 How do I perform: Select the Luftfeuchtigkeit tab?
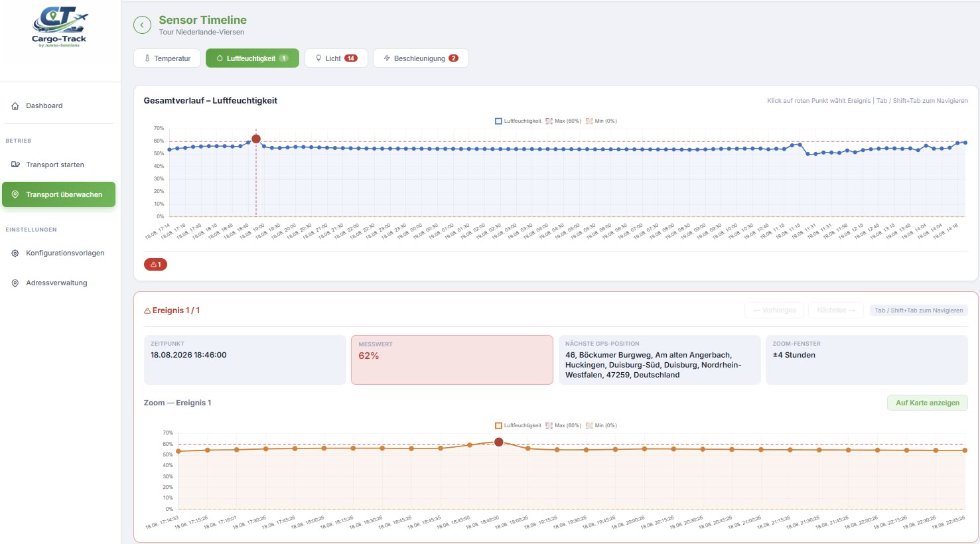pos(252,58)
